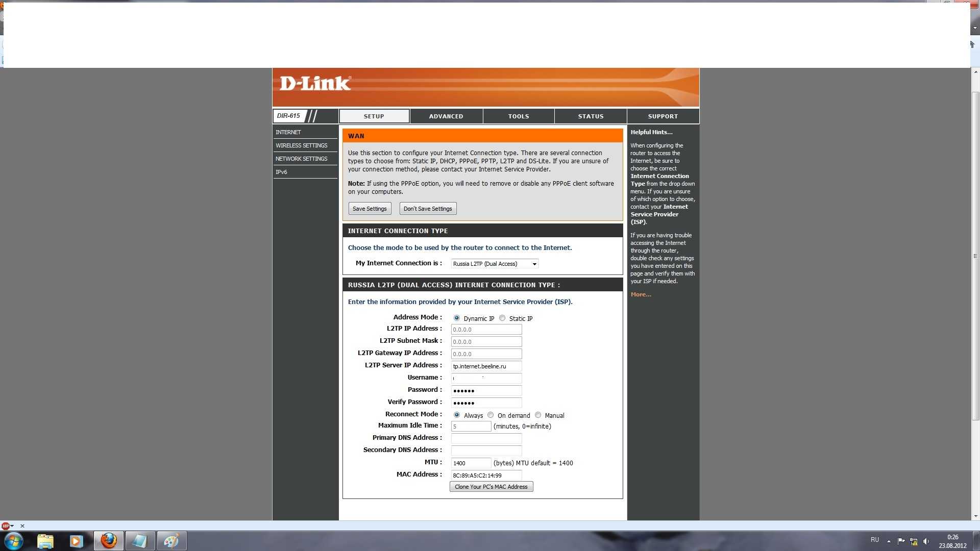Go to INTERNET in the sidebar
The width and height of the screenshot is (980, 551).
coord(305,132)
